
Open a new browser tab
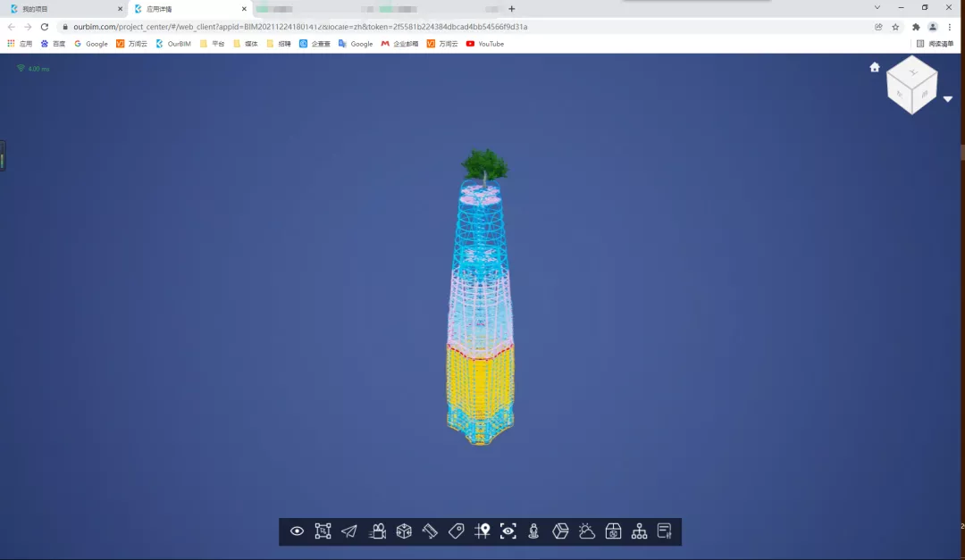click(x=511, y=9)
